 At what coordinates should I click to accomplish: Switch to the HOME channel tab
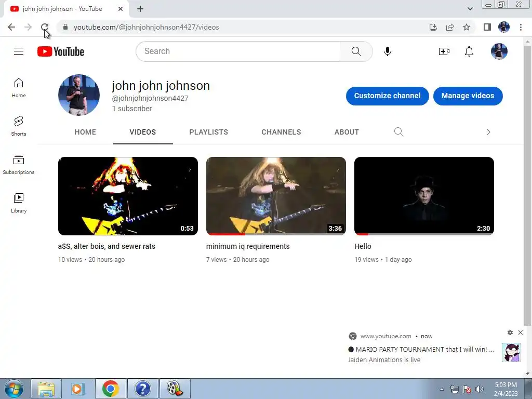pos(85,132)
